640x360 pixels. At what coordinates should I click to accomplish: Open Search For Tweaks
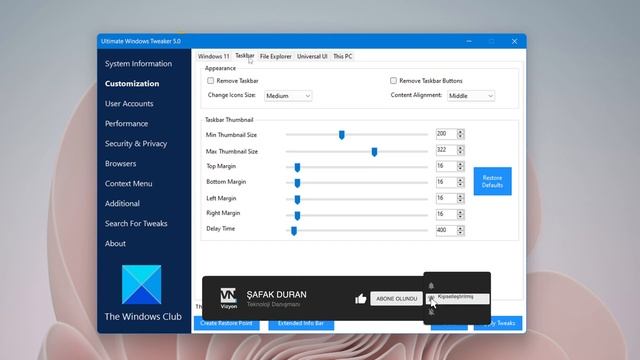[136, 224]
